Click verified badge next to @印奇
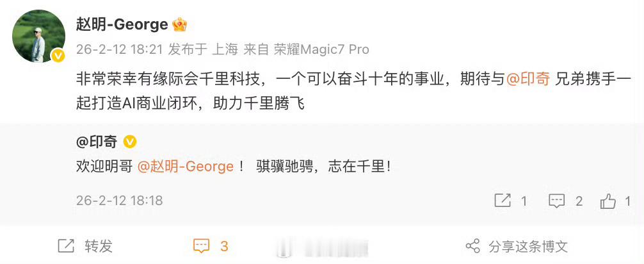 tap(130, 142)
